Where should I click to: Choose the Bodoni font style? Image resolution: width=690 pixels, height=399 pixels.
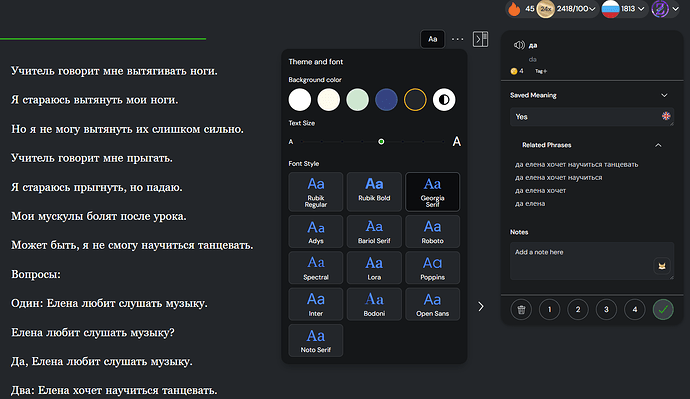coord(374,304)
